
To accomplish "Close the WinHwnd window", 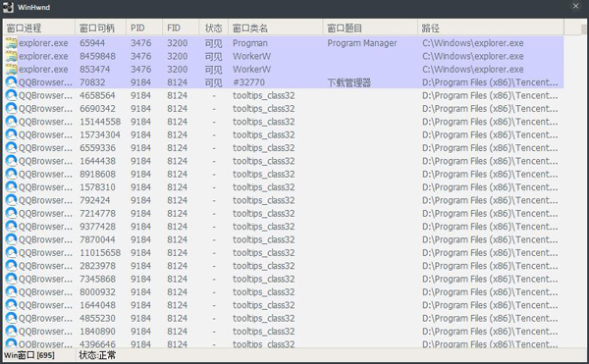I will [x=575, y=7].
